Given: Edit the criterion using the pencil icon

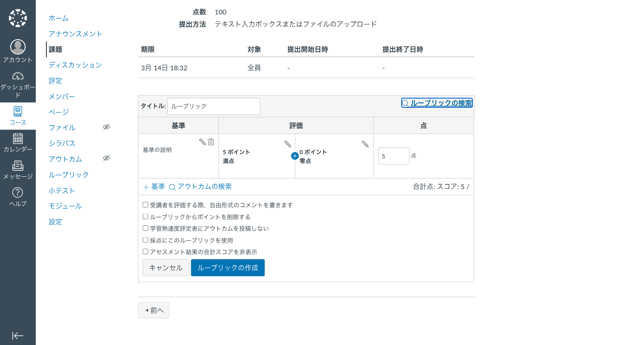Looking at the screenshot, I should [202, 142].
